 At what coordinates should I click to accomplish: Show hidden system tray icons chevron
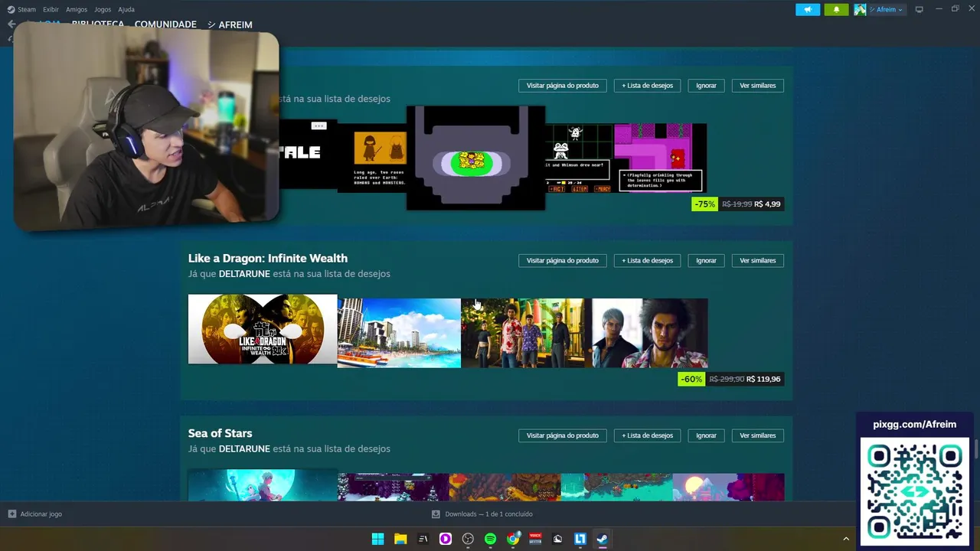coord(846,539)
